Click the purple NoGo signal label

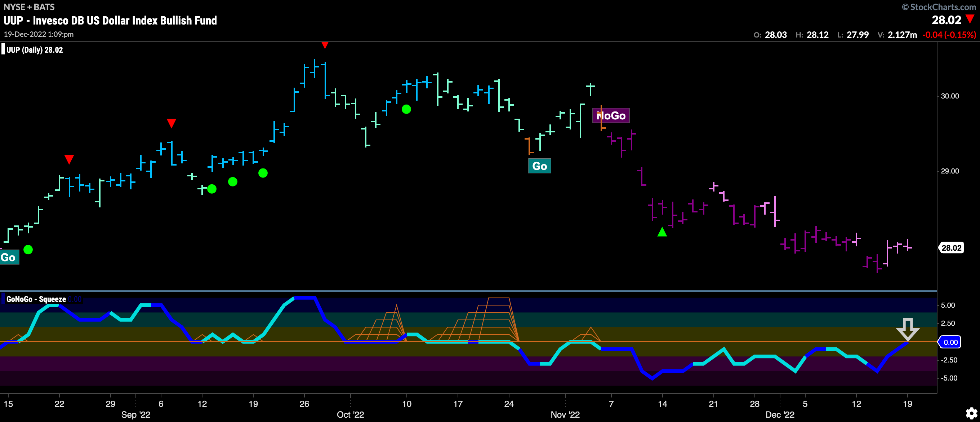611,115
